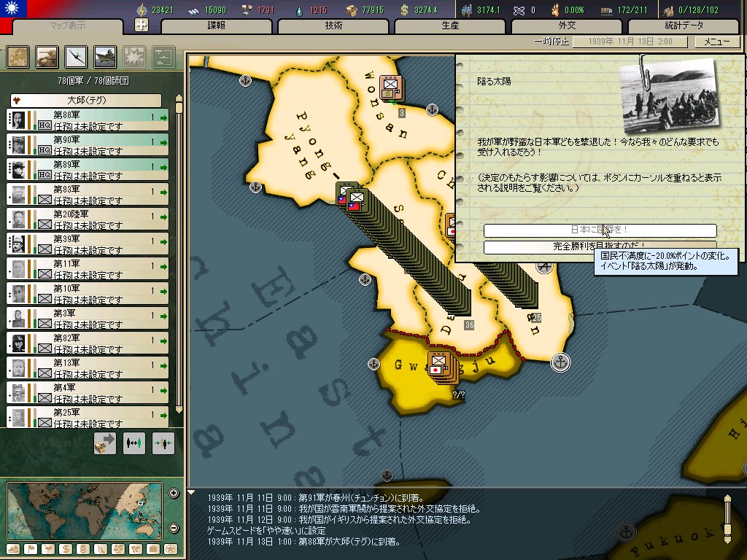Select army 第10軍 in list
The height and width of the screenshot is (560, 747).
pyautogui.click(x=88, y=293)
